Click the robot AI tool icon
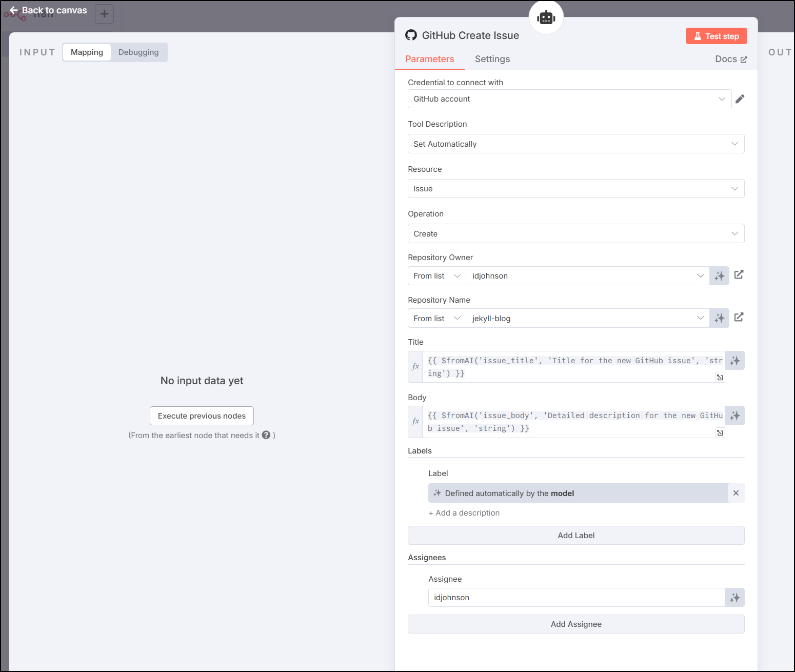Image resolution: width=795 pixels, height=672 pixels. [x=546, y=17]
